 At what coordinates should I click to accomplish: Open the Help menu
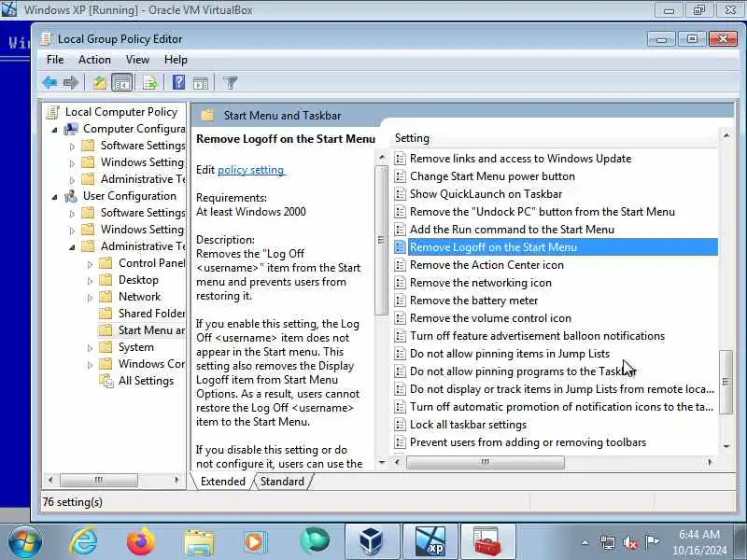pyautogui.click(x=176, y=60)
